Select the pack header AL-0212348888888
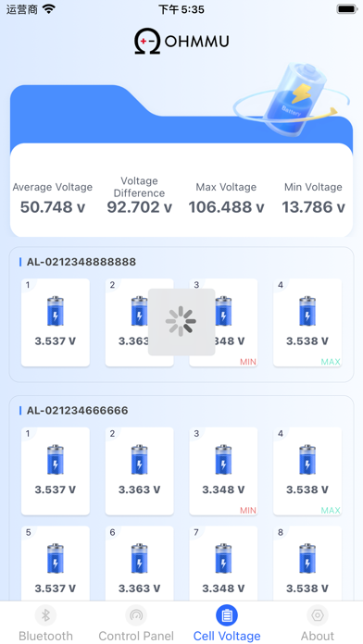363x644 pixels. 81,262
